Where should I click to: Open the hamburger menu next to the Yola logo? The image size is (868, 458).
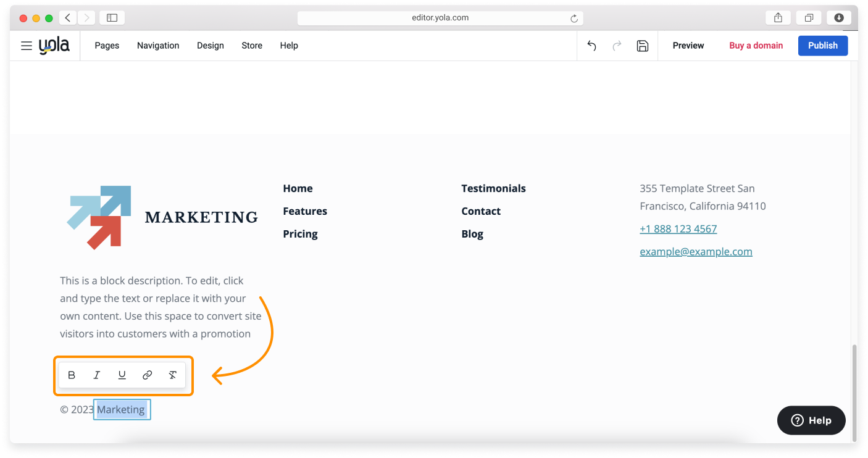pos(26,45)
